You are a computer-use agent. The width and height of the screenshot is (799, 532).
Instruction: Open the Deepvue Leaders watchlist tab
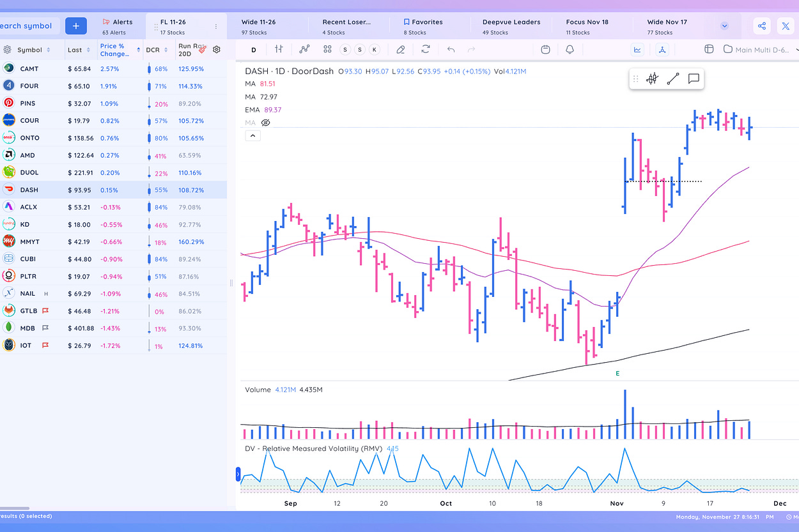[511, 26]
